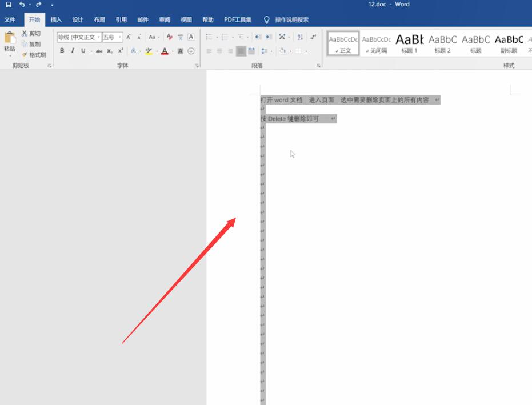Image resolution: width=532 pixels, height=405 pixels.
Task: Click the Justify alignment icon
Action: tap(241, 51)
